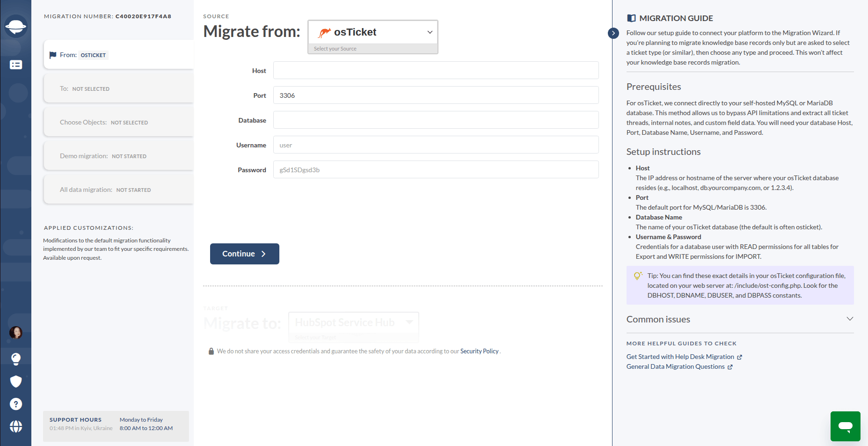
Task: Focus the Password input field
Action: 436,169
